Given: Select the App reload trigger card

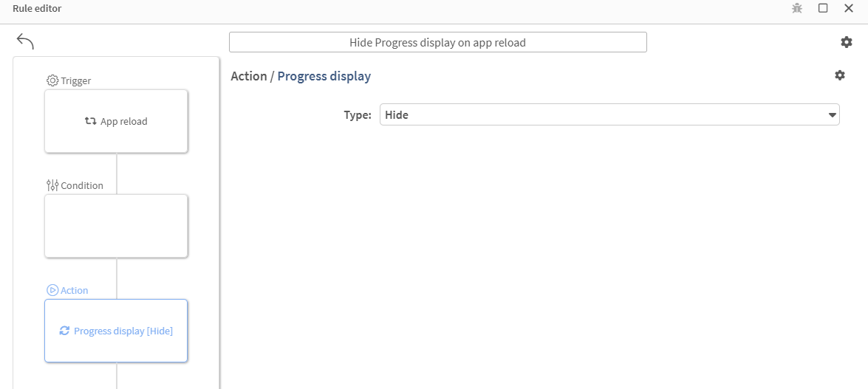Looking at the screenshot, I should (x=116, y=121).
